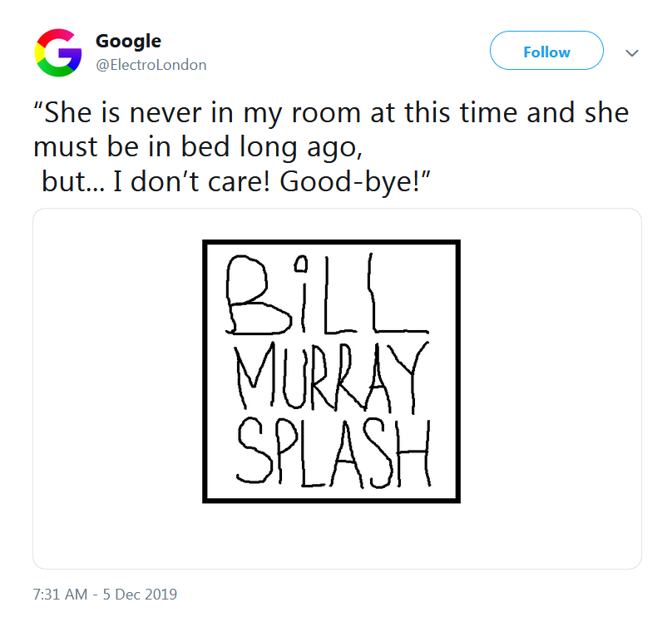This screenshot has width=672, height=617.
Task: Click the 5 Dec 2019 date text
Action: (138, 595)
